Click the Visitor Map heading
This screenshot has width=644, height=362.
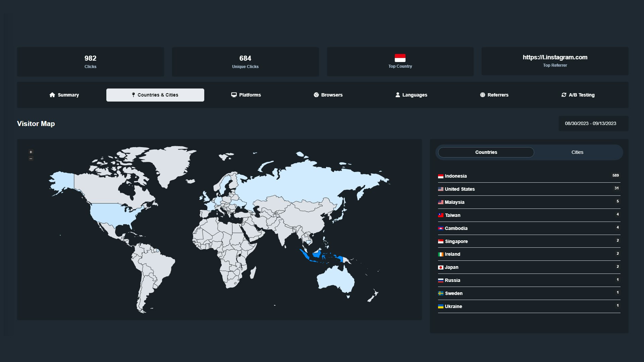pos(36,124)
